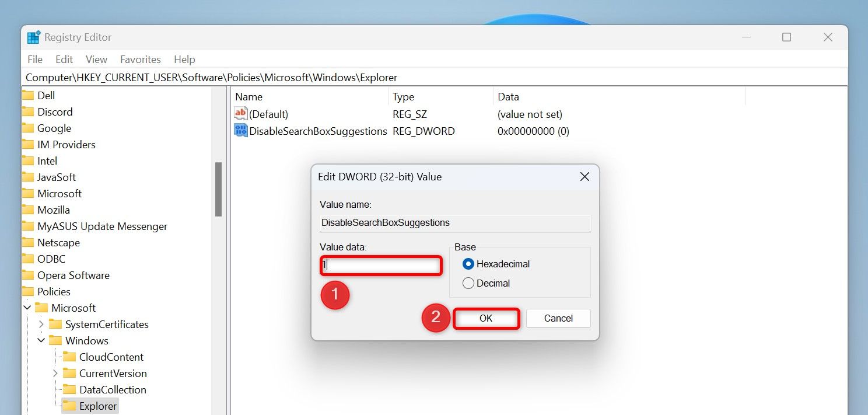Close the Edit DWORD dialog with X

point(584,176)
